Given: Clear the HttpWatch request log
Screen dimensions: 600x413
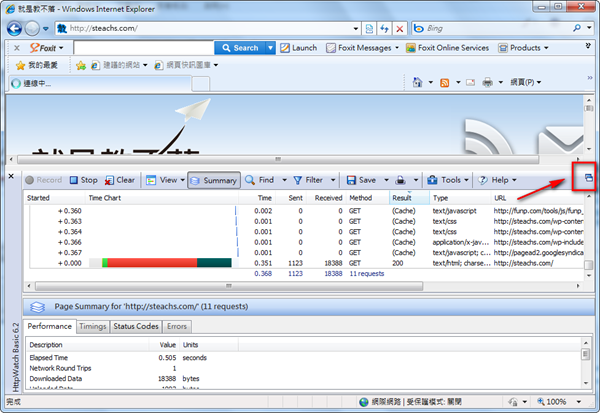Looking at the screenshot, I should click(x=119, y=180).
